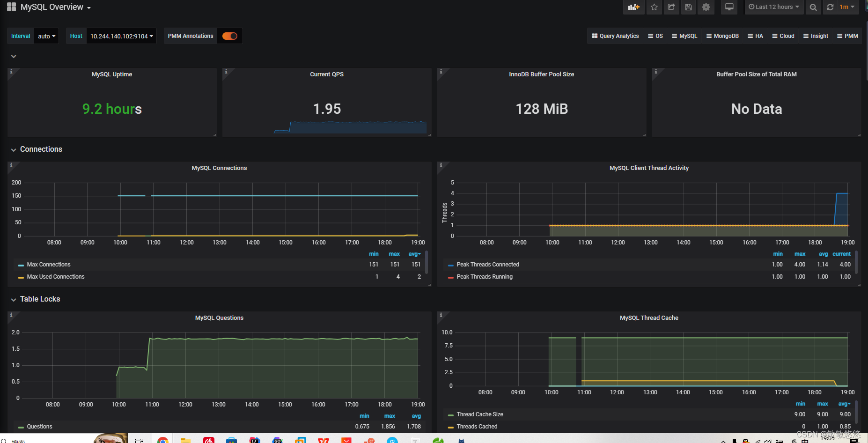Screen dimensions: 868x443
Task: Open info icon on MySQL Connections panel
Action: [x=11, y=165]
